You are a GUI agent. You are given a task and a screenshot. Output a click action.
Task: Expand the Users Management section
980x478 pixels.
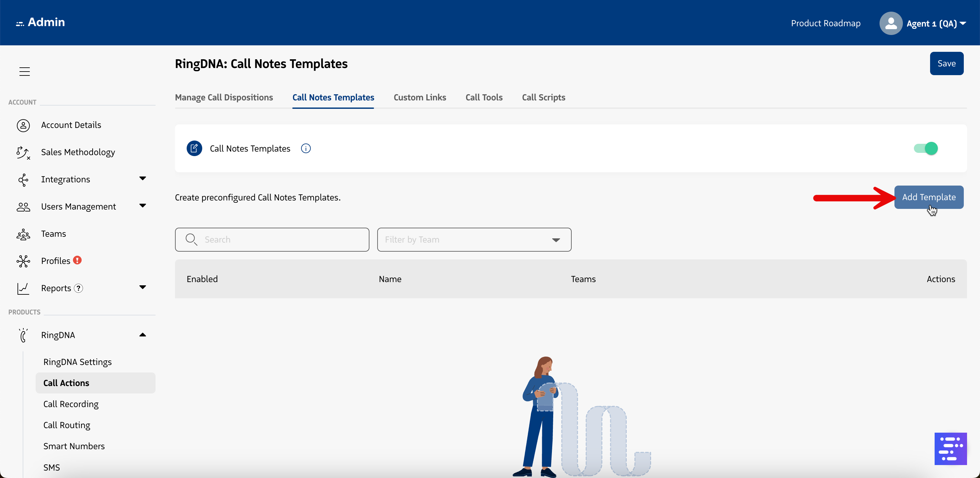pos(143,206)
